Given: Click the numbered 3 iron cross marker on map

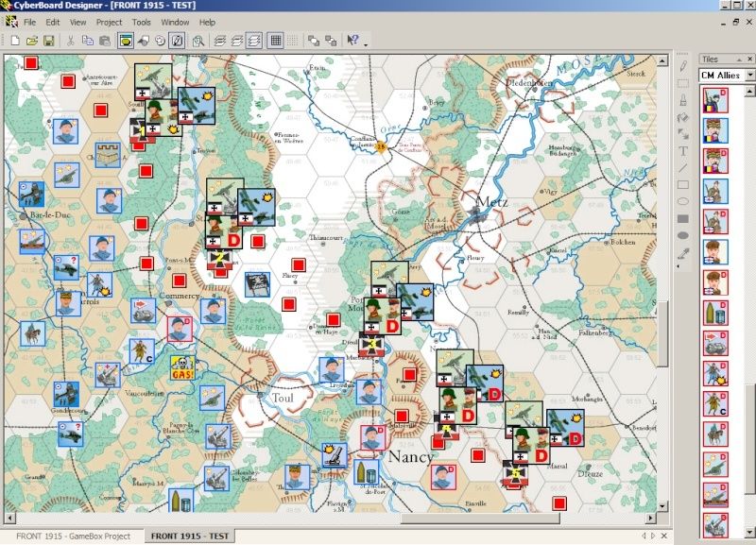Looking at the screenshot, I should pos(371,345).
